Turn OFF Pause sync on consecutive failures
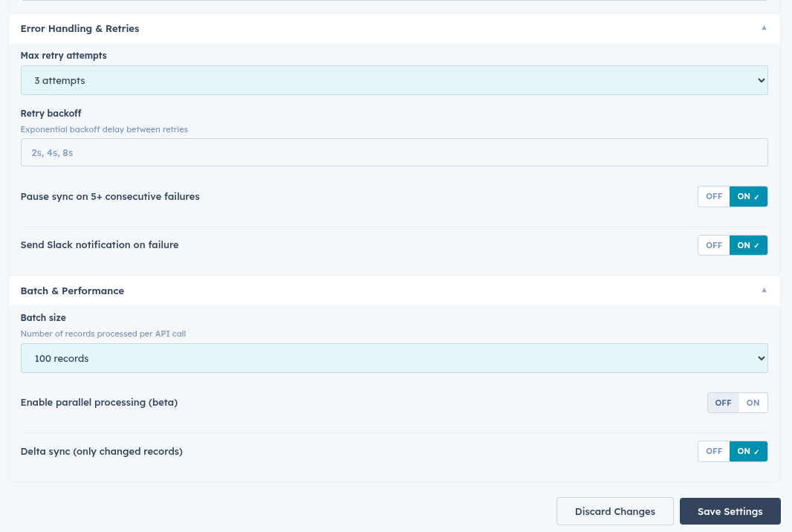 pos(714,197)
